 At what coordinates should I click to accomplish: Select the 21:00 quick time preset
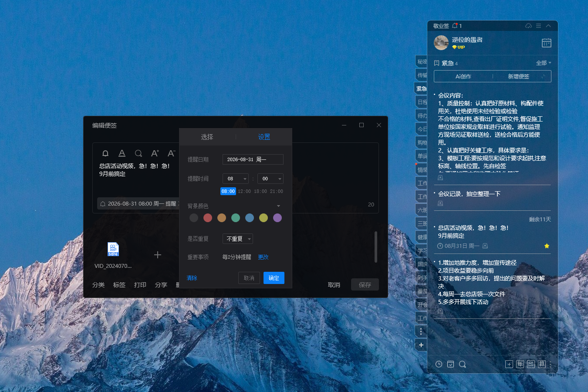277,191
